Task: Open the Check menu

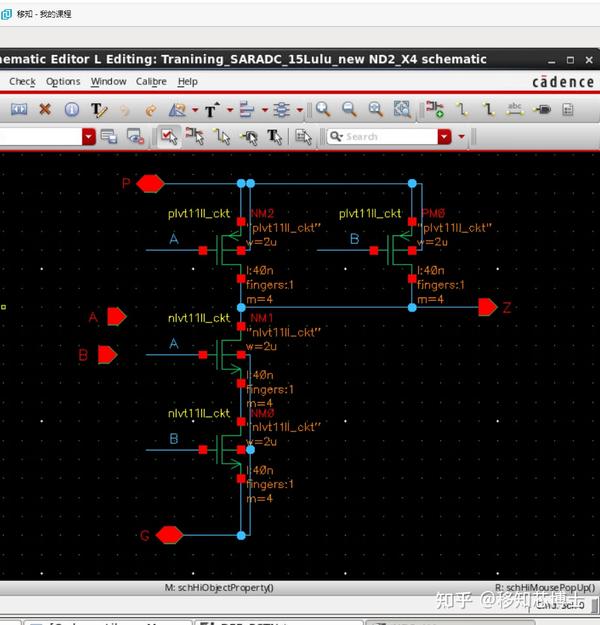Action: (x=22, y=81)
